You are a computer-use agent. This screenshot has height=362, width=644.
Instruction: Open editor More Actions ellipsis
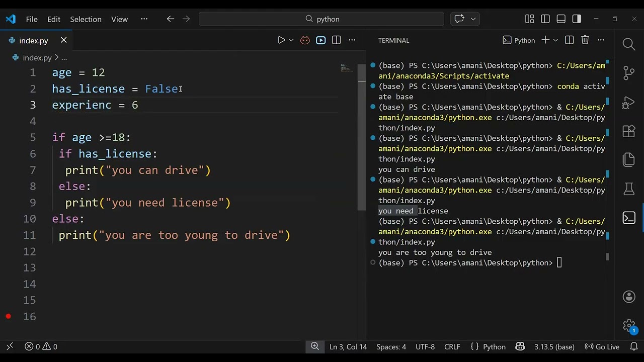[352, 40]
